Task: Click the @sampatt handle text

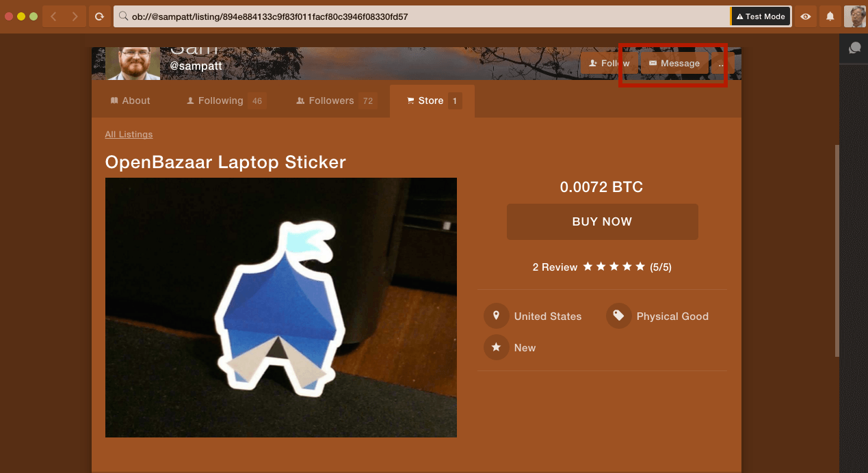Action: pyautogui.click(x=196, y=66)
